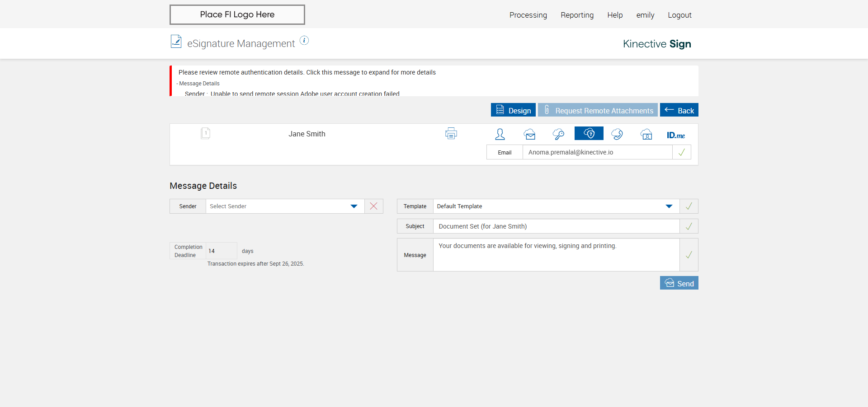The height and width of the screenshot is (407, 868).
Task: Open the Reporting menu
Action: (x=577, y=15)
